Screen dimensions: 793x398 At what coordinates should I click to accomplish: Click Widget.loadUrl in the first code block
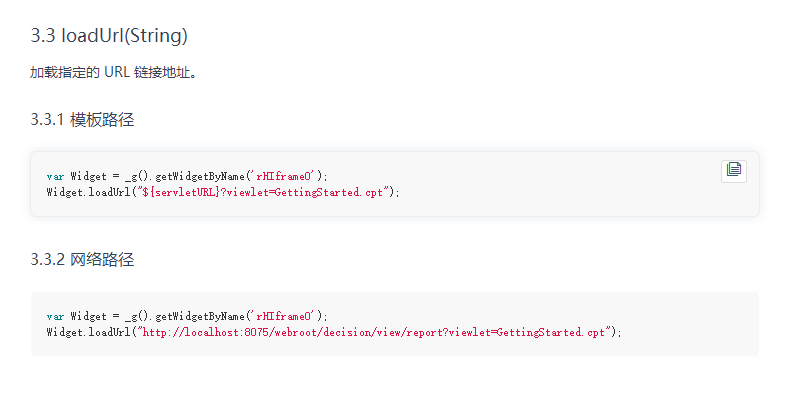point(89,192)
